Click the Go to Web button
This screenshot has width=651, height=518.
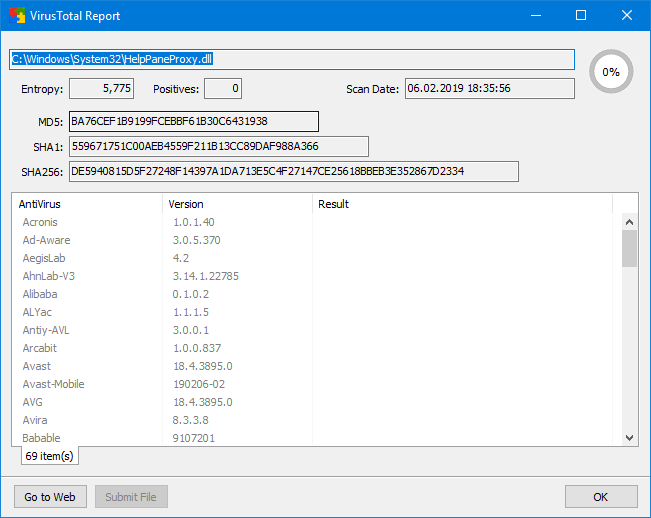(x=50, y=496)
